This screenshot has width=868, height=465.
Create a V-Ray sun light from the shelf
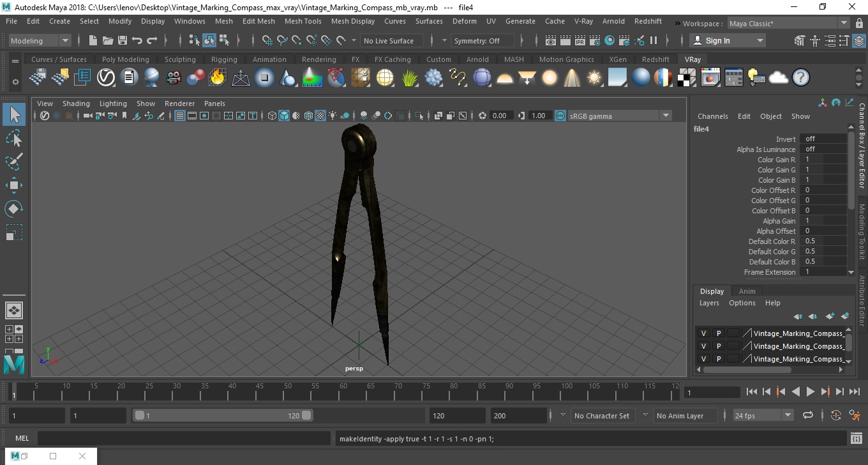(x=594, y=78)
